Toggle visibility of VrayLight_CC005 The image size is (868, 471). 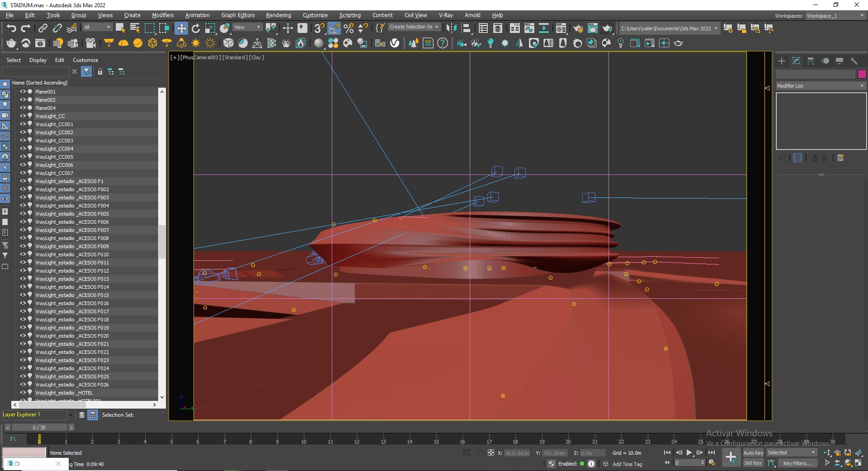[x=23, y=156]
